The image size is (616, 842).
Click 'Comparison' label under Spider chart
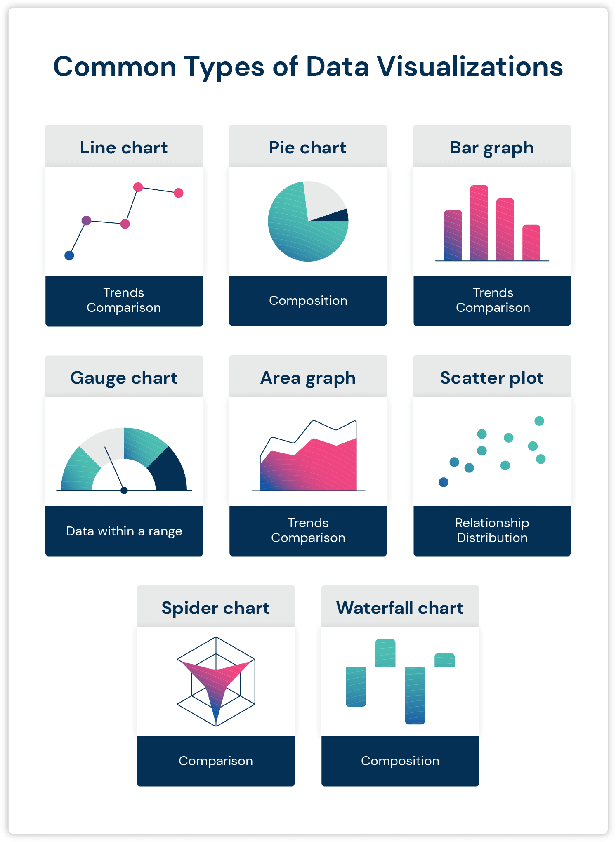pos(216,761)
